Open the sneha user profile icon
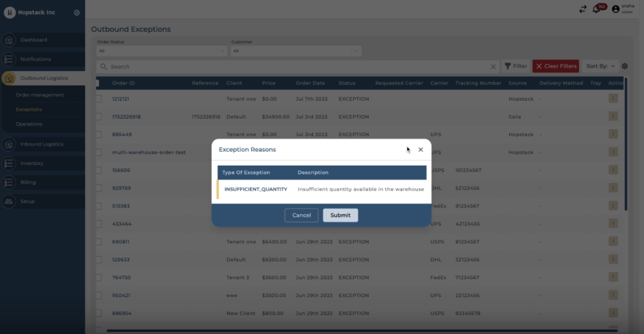This screenshot has height=334, width=644. (x=616, y=9)
